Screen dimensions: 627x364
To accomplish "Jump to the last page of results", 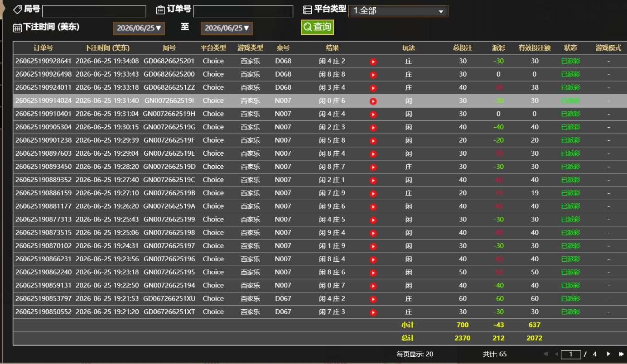I will [x=622, y=354].
